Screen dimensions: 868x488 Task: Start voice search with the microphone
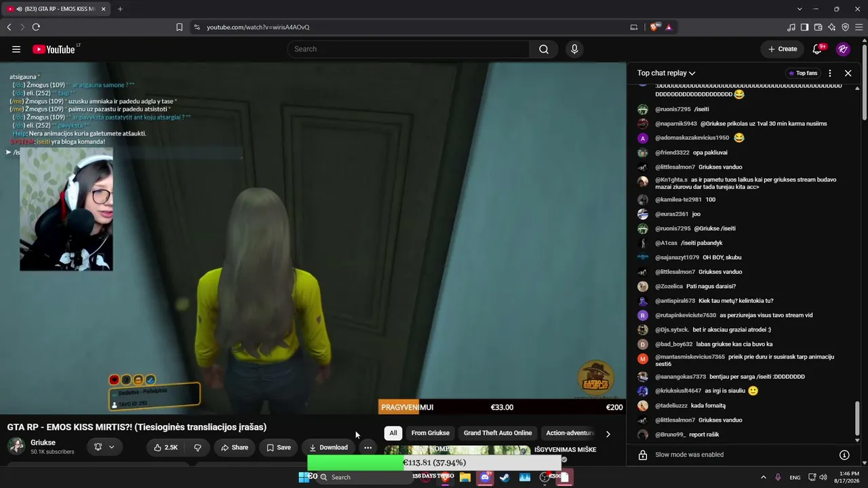[x=574, y=49]
